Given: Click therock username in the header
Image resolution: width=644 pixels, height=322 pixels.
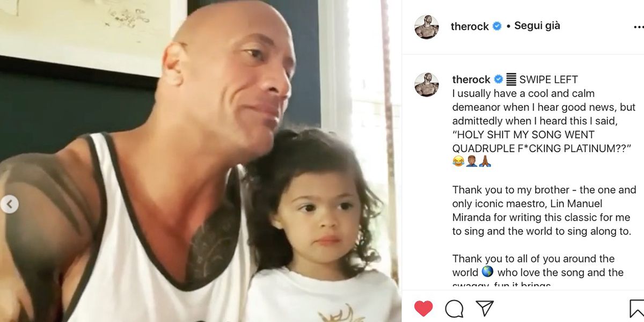Looking at the screenshot, I should [470, 26].
